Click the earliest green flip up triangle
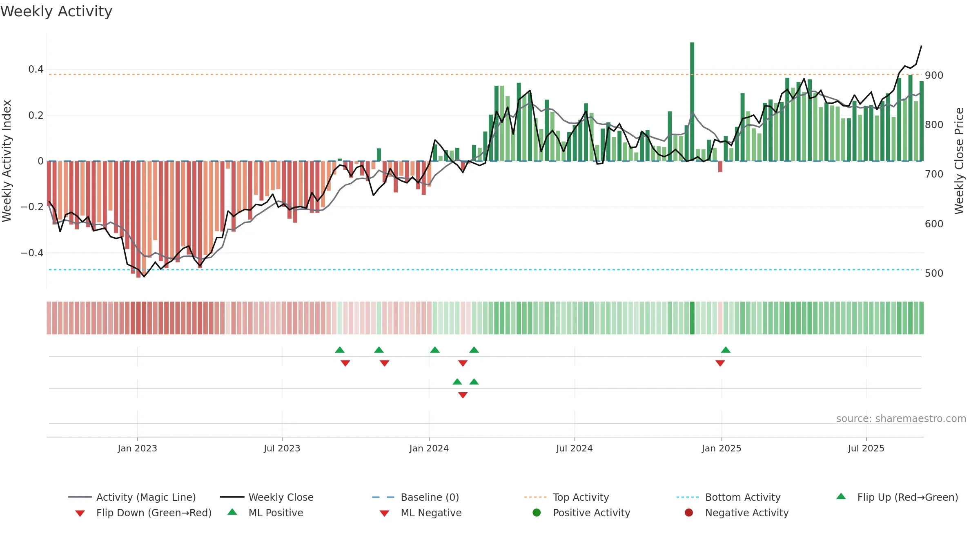The width and height of the screenshot is (980, 551). click(x=340, y=350)
